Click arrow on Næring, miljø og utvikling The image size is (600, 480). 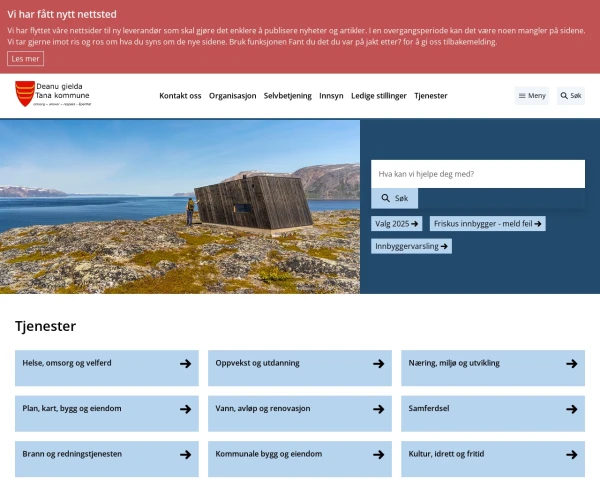point(571,364)
